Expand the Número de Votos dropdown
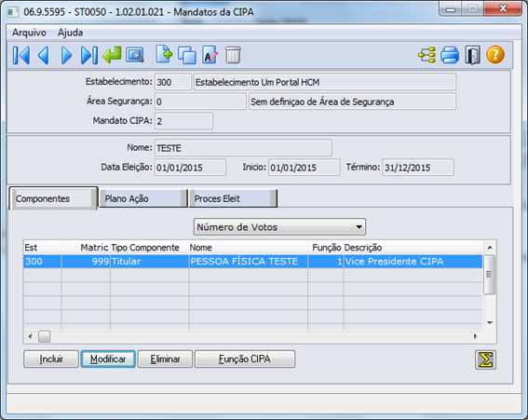The image size is (528, 420). tap(279, 227)
